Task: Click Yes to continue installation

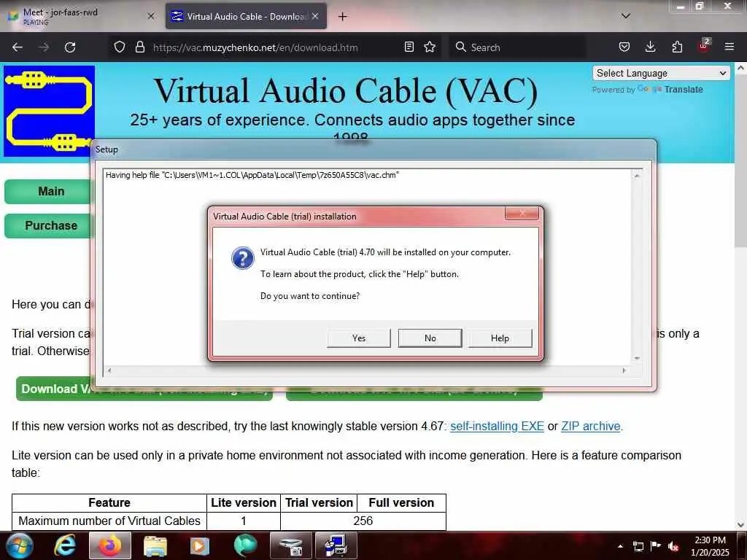Action: tap(359, 338)
